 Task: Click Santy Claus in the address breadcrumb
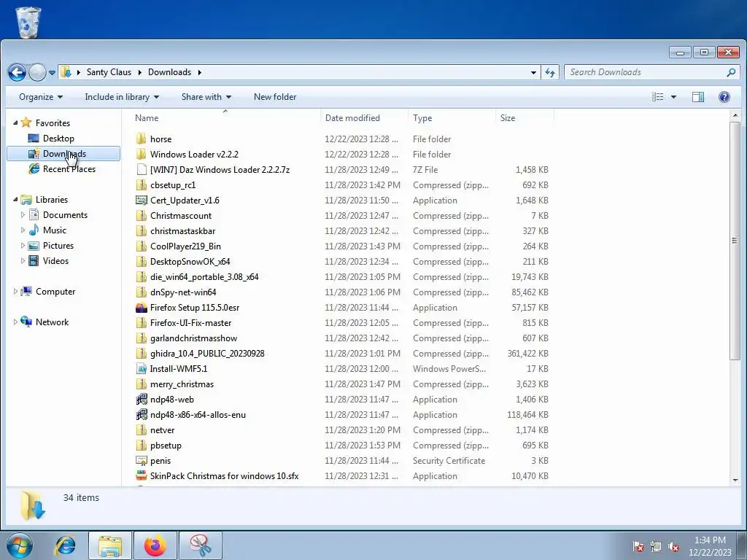tap(109, 72)
